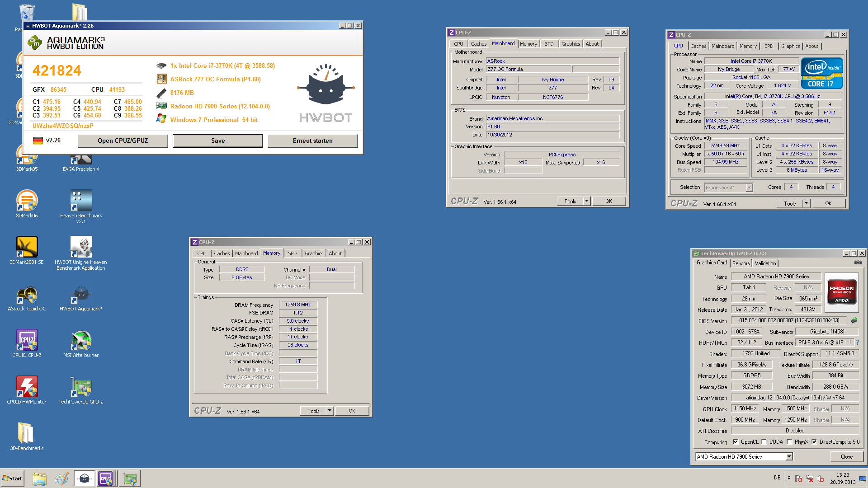This screenshot has height=488, width=868.
Task: Open the Paint taskbar icon
Action: pos(61,479)
